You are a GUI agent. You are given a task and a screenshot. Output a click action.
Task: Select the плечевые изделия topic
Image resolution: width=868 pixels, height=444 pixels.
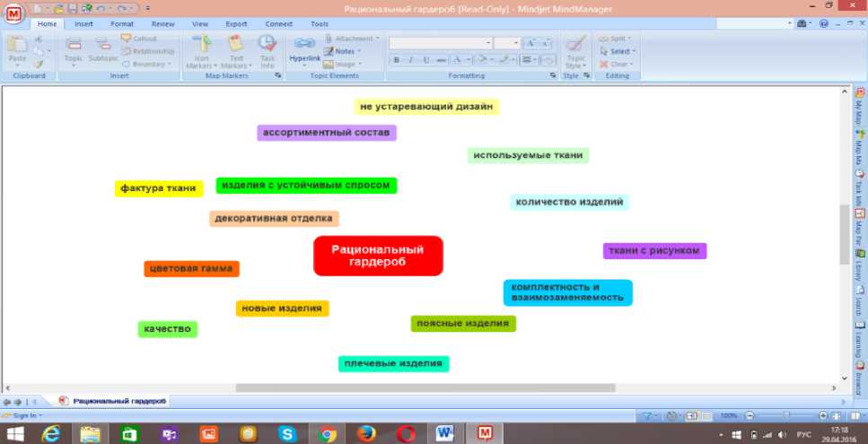[393, 364]
